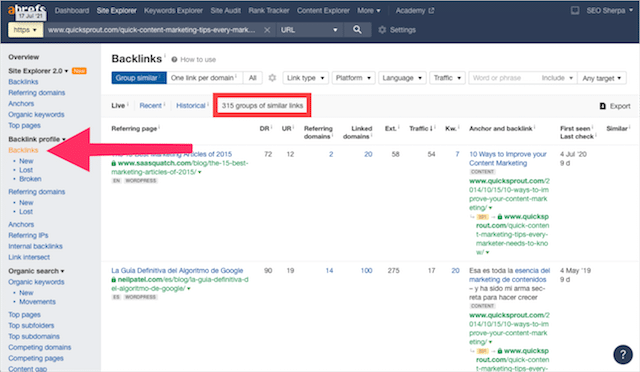Open Broken backlinks in sidebar
The width and height of the screenshot is (640, 372).
[30, 179]
